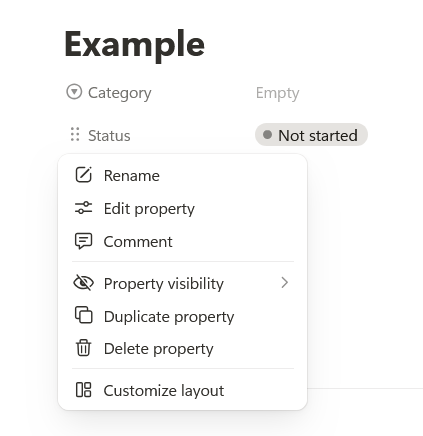Click the trash can Delete icon
Image resolution: width=423 pixels, height=436 pixels.
(83, 348)
